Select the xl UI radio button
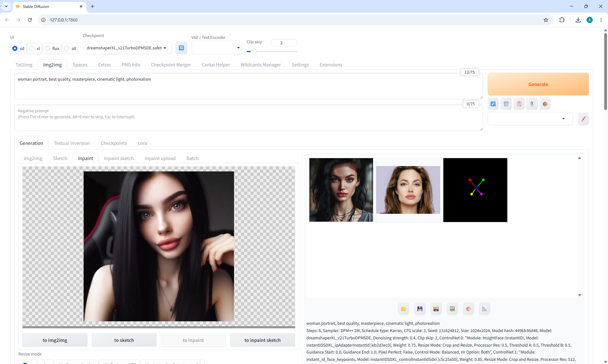This screenshot has width=608, height=364. [x=32, y=48]
